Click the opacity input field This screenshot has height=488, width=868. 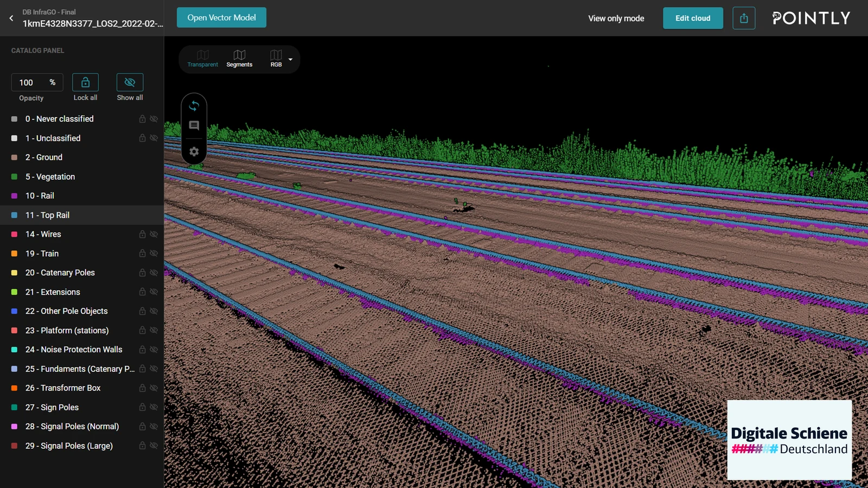point(37,83)
